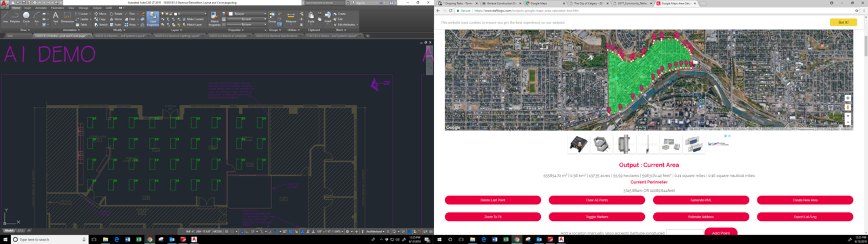Select the Circle tool in Draw panel

point(26,17)
